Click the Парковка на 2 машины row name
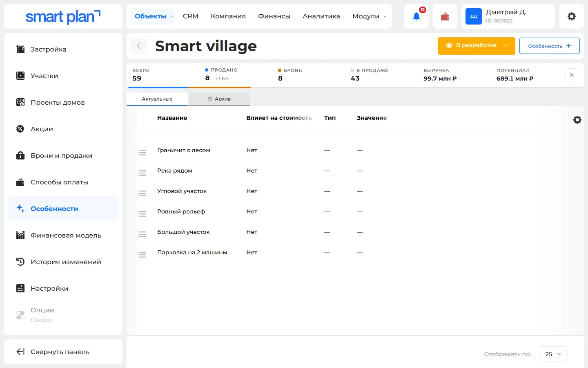The height and width of the screenshot is (368, 588). point(192,252)
